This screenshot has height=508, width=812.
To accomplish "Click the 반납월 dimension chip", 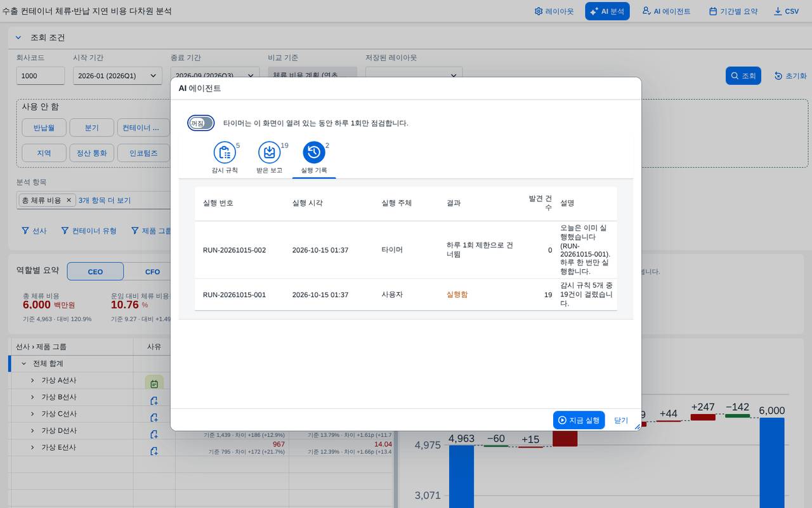I will [44, 128].
